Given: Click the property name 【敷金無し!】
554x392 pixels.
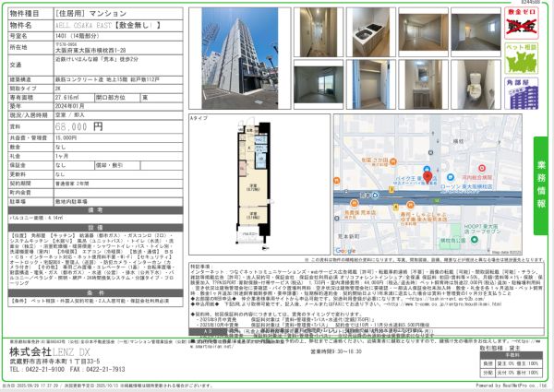Looking at the screenshot, I should coord(138,25).
